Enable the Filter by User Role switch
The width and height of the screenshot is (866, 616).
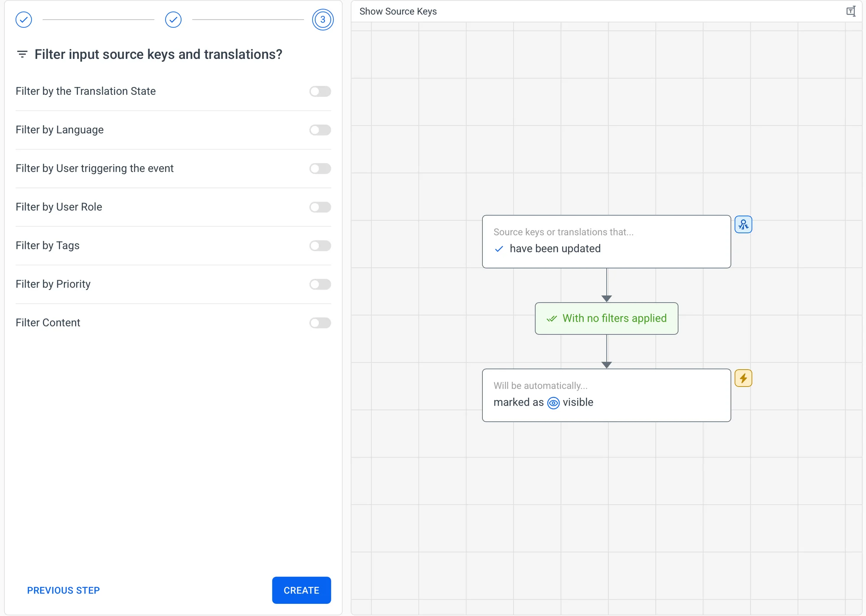tap(320, 207)
